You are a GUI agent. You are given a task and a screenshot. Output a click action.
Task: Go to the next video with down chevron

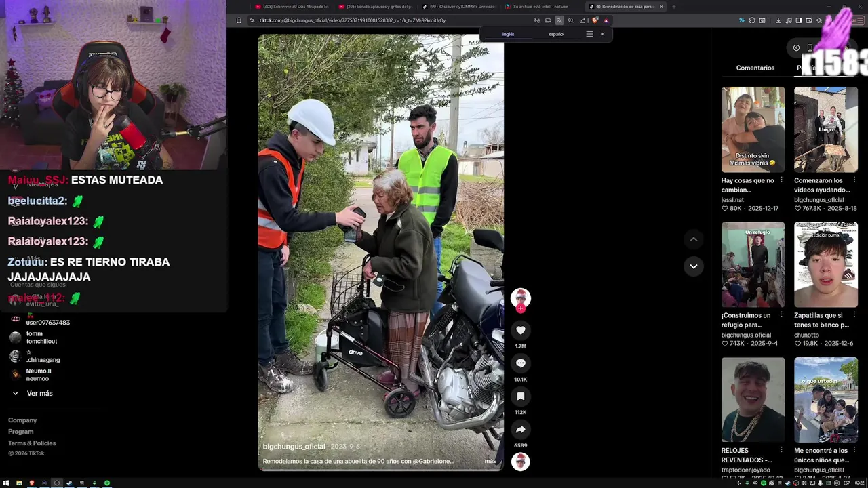[x=693, y=266]
